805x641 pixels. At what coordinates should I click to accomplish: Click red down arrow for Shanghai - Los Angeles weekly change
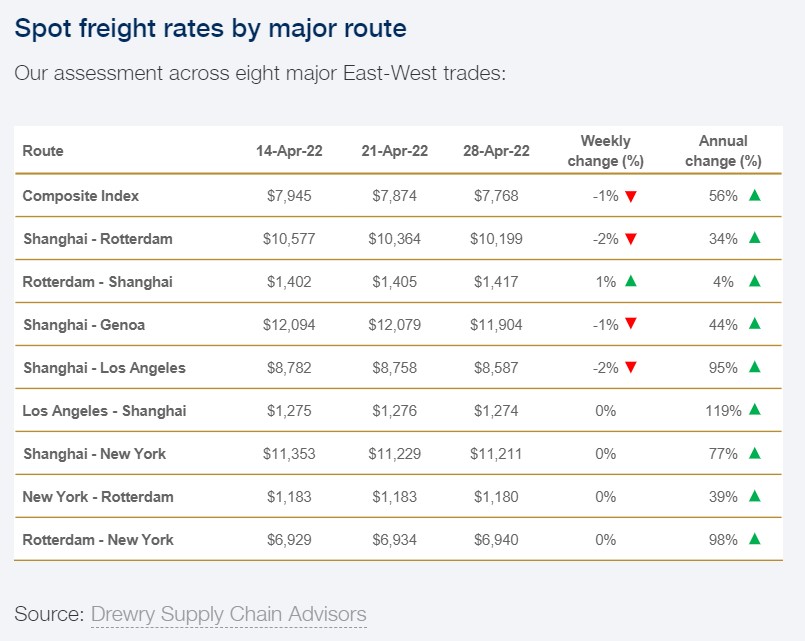pyautogui.click(x=631, y=367)
